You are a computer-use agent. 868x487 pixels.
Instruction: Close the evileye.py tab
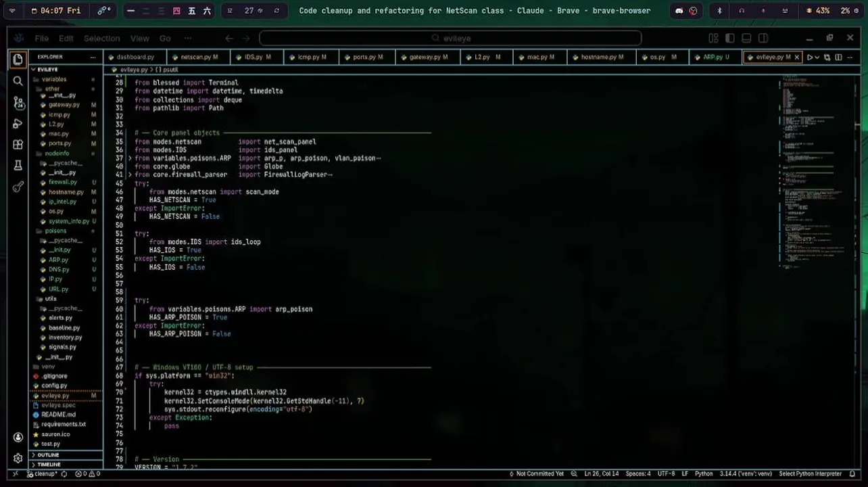(x=796, y=57)
